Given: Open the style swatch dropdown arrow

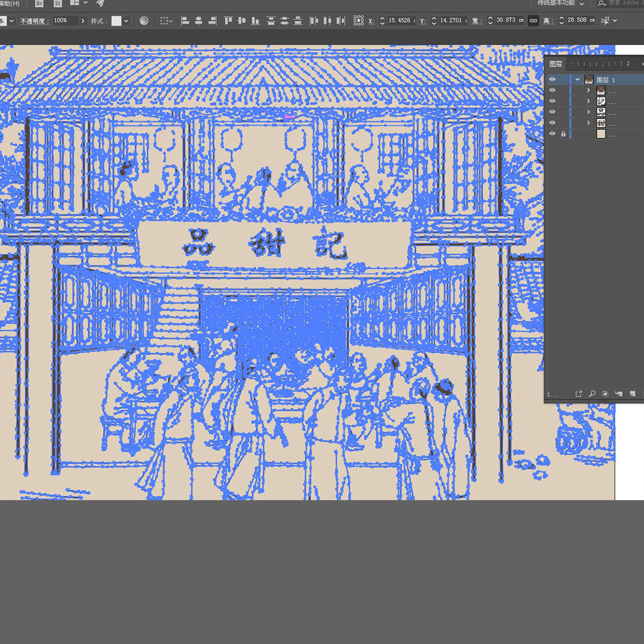Looking at the screenshot, I should 126,21.
